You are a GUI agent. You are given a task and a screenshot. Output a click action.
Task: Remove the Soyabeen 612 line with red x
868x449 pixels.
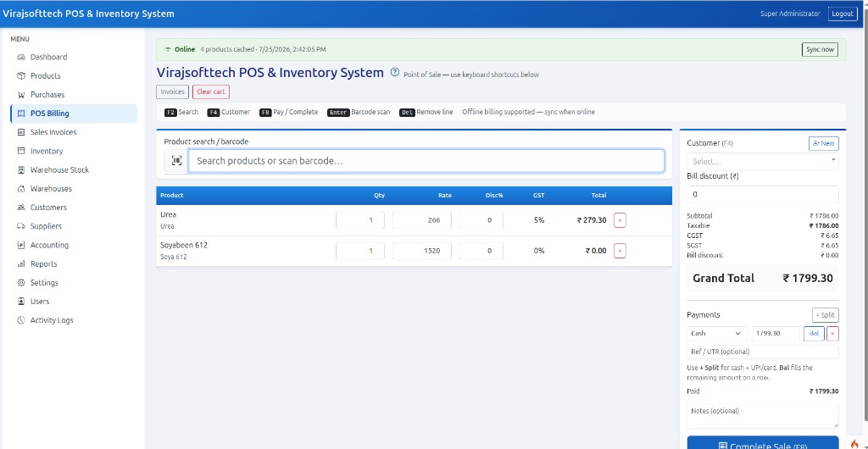(x=620, y=251)
